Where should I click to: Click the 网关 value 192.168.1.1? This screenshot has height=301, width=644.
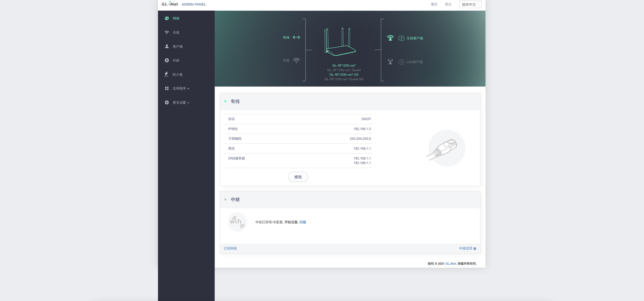pos(362,148)
